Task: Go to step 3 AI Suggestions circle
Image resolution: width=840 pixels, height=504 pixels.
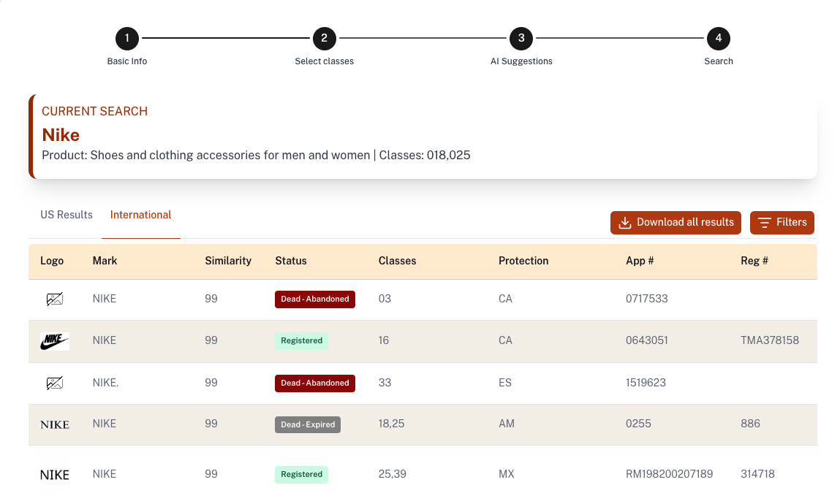Action: coord(521,38)
